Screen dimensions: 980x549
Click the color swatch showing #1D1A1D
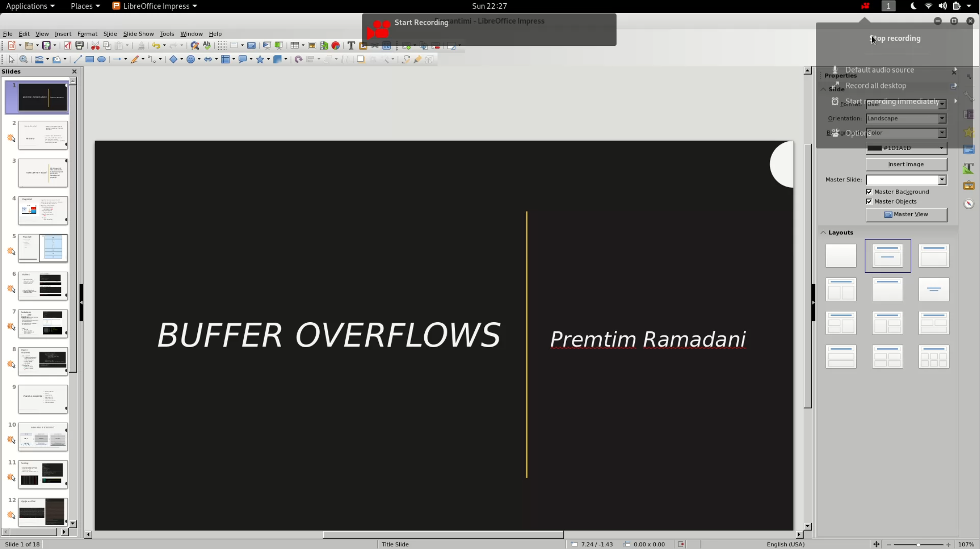click(875, 147)
